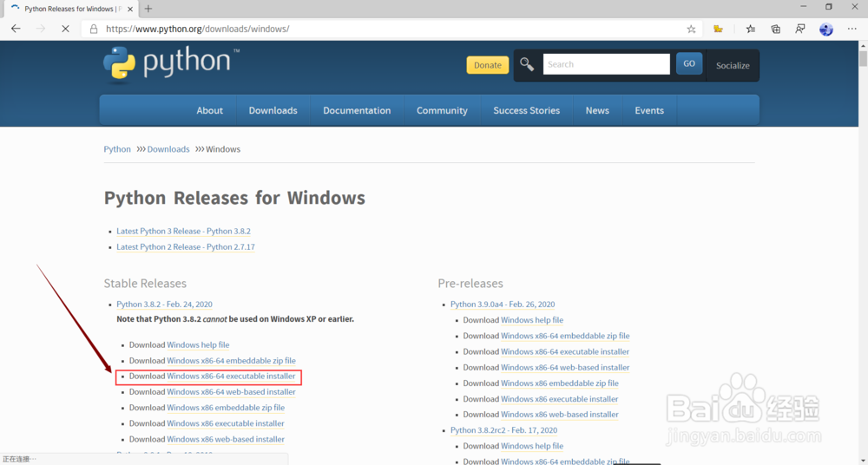Open Latest Python 3 Release - Python 3.8.2

tap(184, 231)
